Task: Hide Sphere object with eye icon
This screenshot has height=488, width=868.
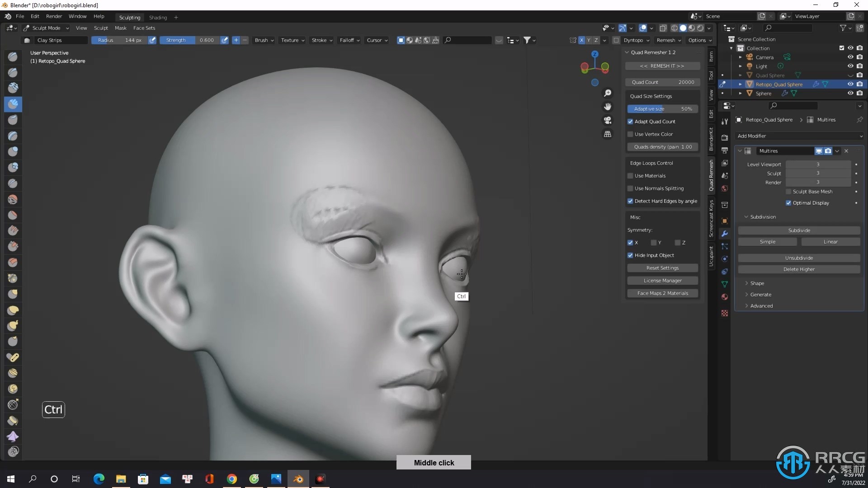Action: (x=850, y=94)
